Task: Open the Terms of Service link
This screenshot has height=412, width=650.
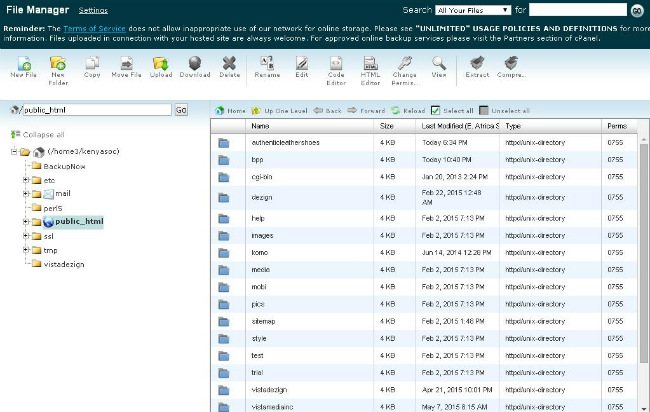Action: [x=92, y=28]
